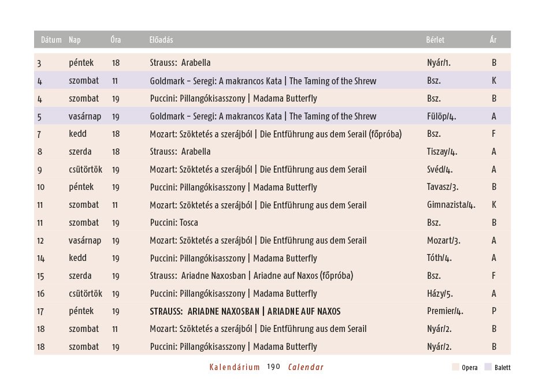Select the bold ARIADNE AUF NAXOS premiere row
The image size is (546, 392).
coord(272,311)
